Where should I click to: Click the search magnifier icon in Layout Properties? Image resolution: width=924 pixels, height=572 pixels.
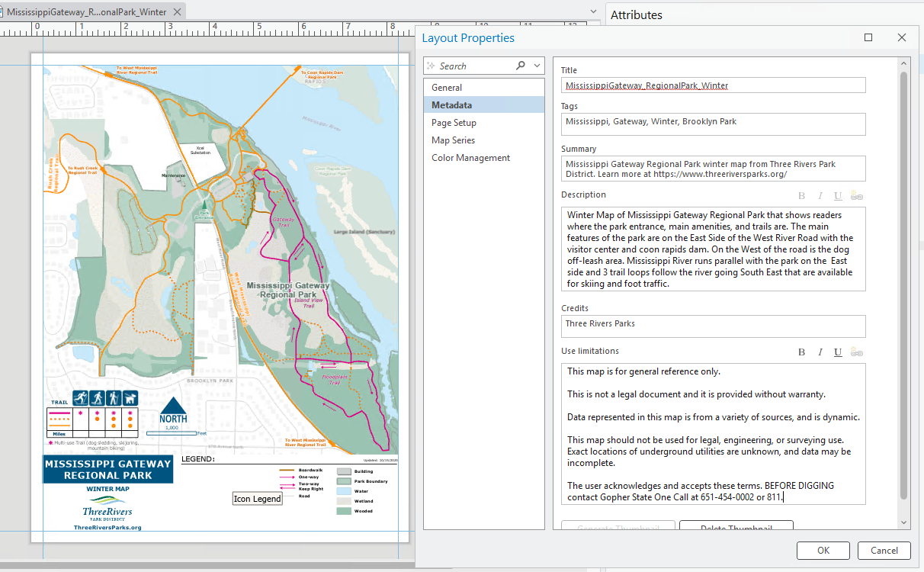pyautogui.click(x=521, y=66)
